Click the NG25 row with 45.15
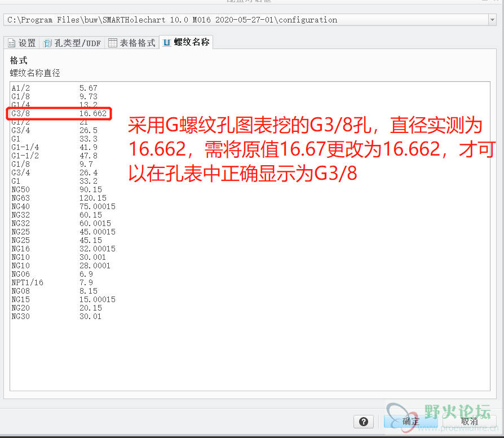The height and width of the screenshot is (438, 504). (56, 240)
